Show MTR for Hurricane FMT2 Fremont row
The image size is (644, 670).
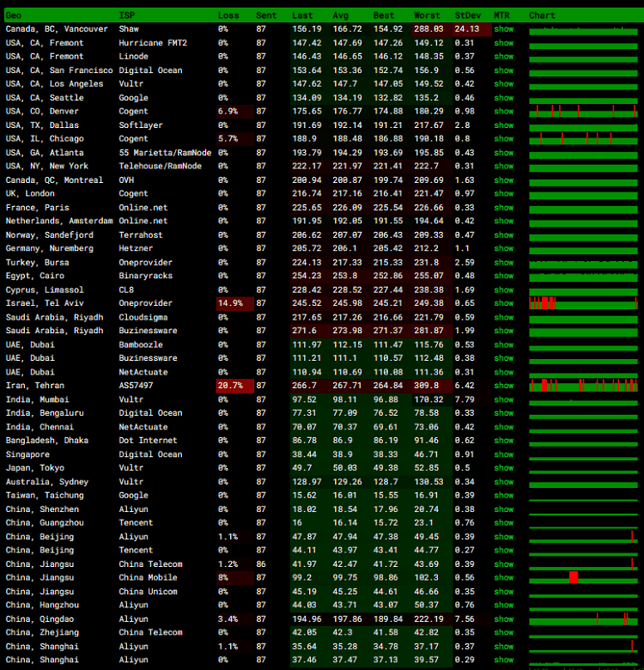click(x=504, y=43)
